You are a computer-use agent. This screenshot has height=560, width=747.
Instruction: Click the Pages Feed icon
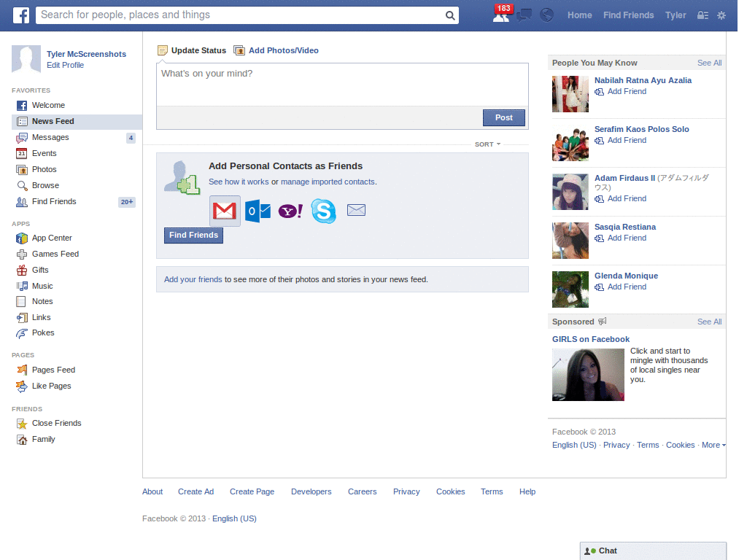click(x=21, y=370)
